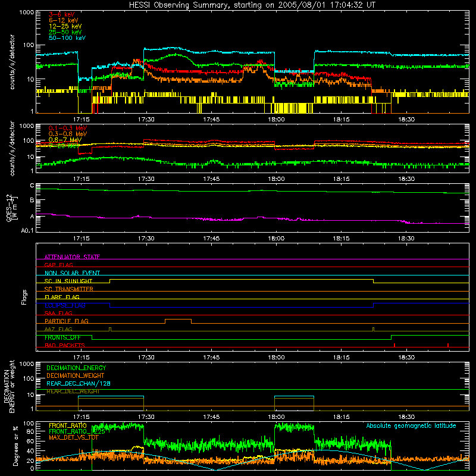Image resolution: width=476 pixels, height=476 pixels.
Task: Click the DECIMATION_ENERGY legend label
Action: point(76,368)
